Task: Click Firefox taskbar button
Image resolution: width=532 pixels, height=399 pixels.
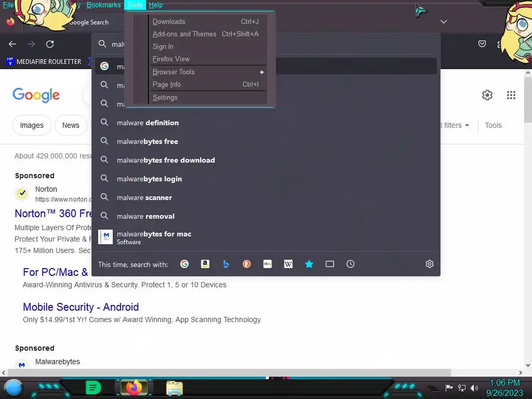Action: 134,388
